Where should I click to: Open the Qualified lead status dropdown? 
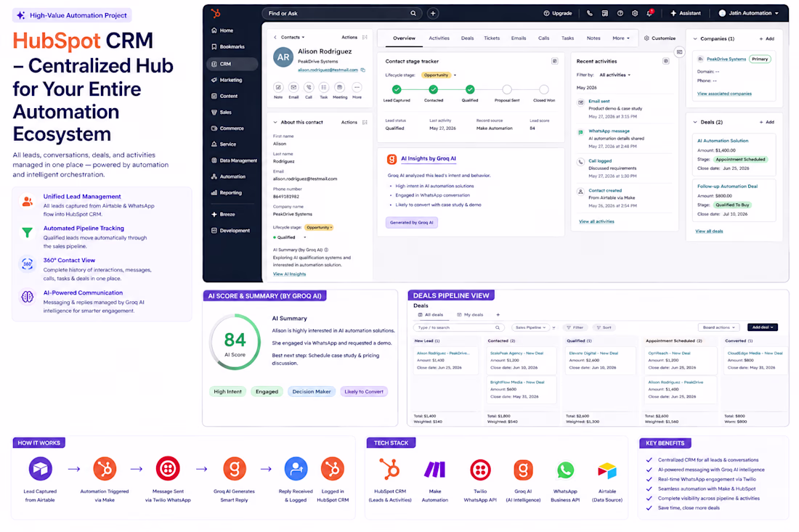click(289, 237)
